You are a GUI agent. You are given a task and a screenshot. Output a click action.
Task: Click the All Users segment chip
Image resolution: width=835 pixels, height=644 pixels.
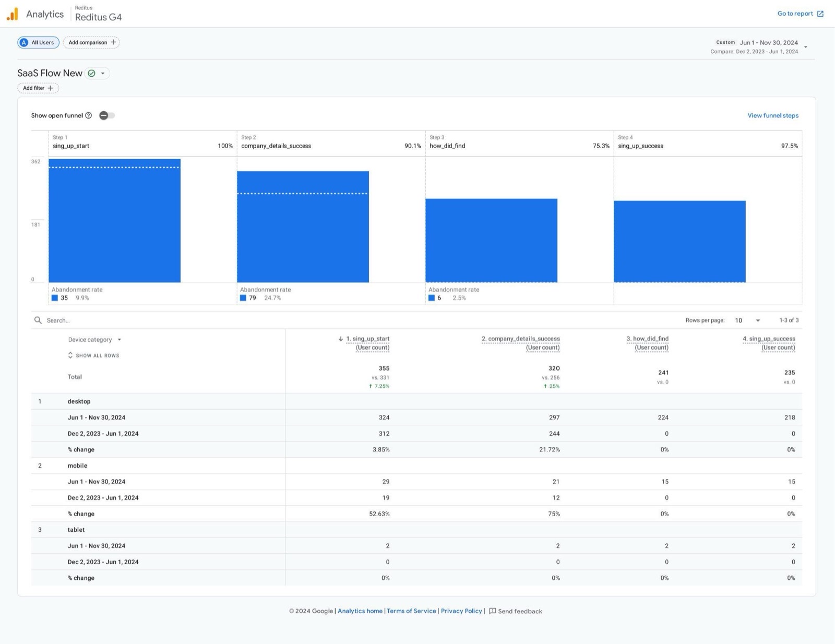click(x=39, y=42)
